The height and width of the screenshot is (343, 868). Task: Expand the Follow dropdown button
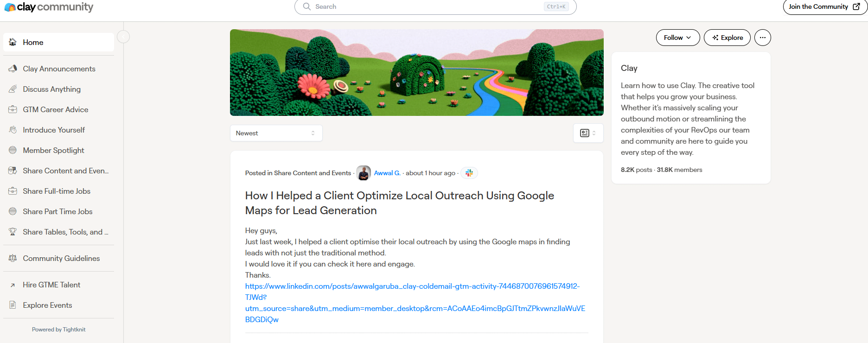677,38
